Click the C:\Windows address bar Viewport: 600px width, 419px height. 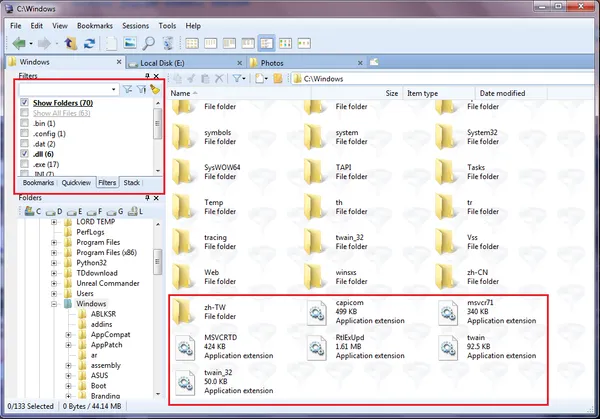(444, 78)
